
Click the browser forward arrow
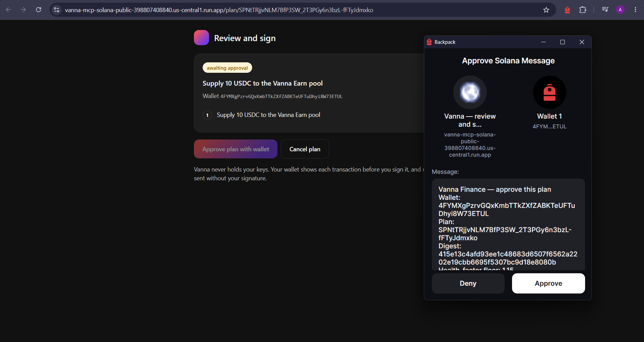23,10
